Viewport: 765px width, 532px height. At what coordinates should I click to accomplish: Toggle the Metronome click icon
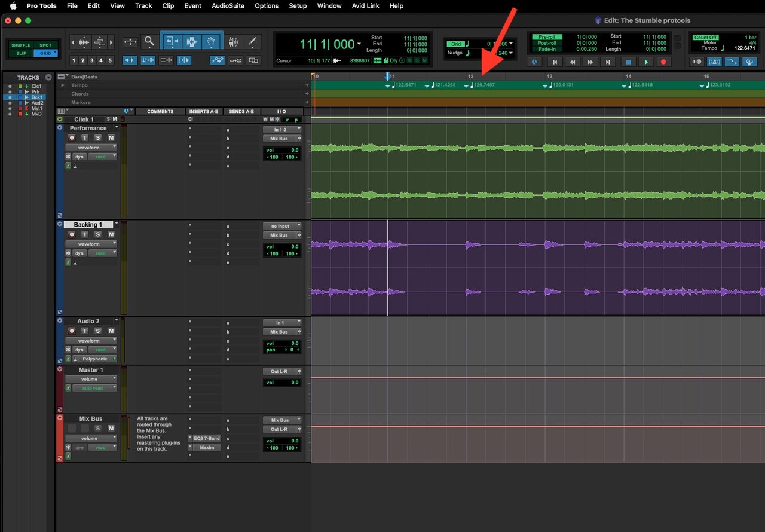[714, 62]
